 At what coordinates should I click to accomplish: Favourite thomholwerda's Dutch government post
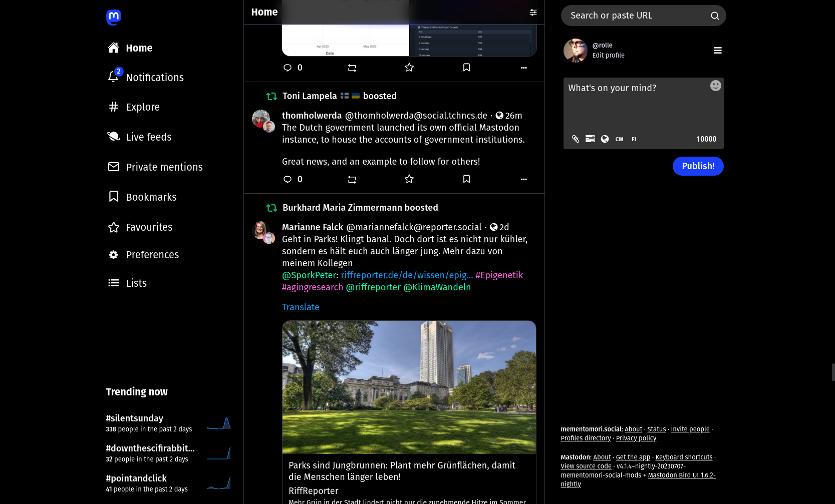(409, 179)
